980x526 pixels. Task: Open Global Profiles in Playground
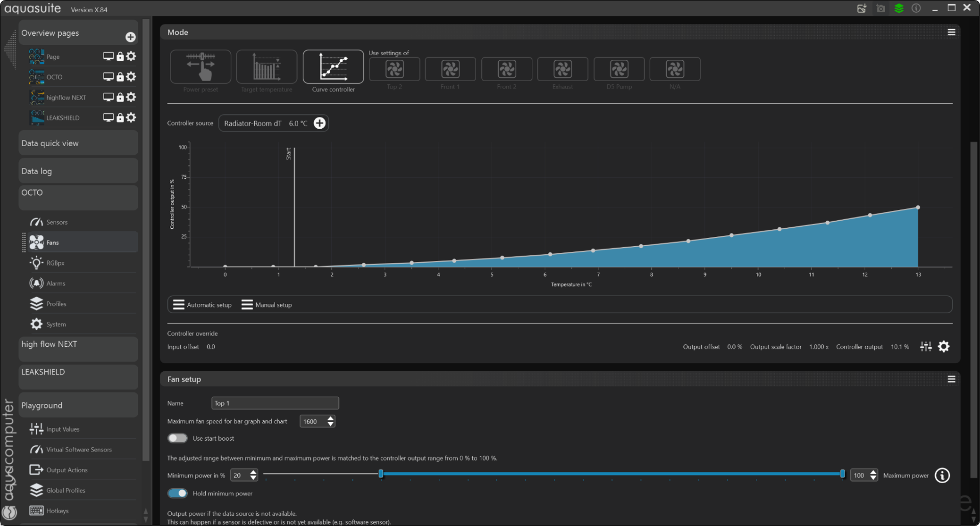(82, 490)
